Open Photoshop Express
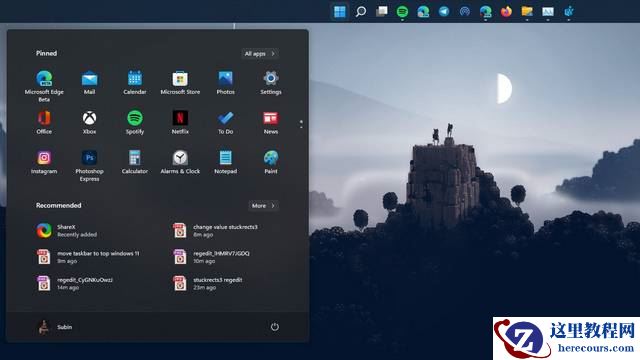 point(89,166)
